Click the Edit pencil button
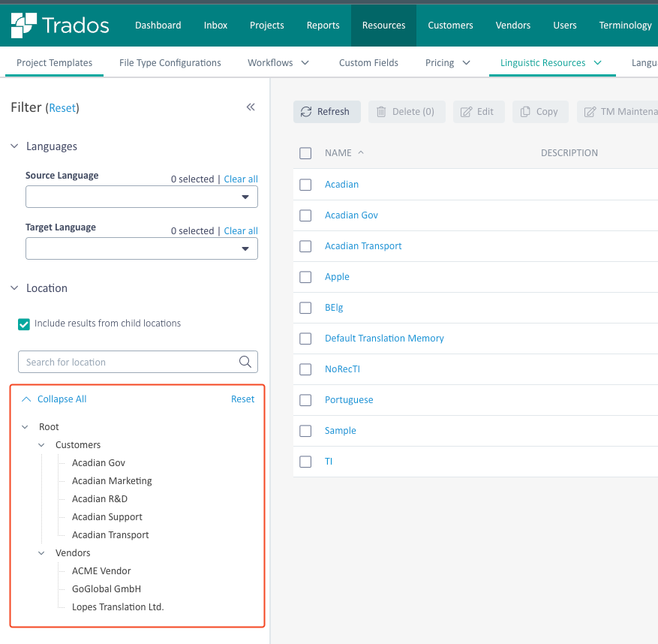 pos(478,112)
